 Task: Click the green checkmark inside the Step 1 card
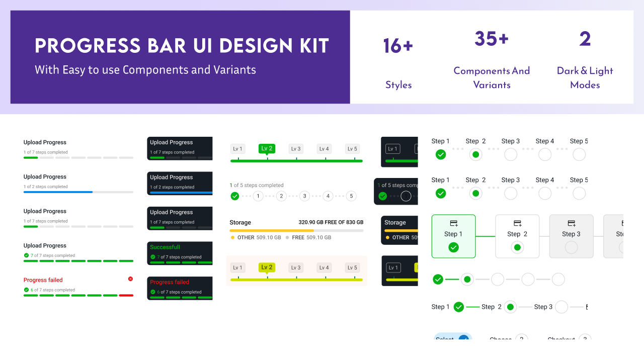click(453, 247)
